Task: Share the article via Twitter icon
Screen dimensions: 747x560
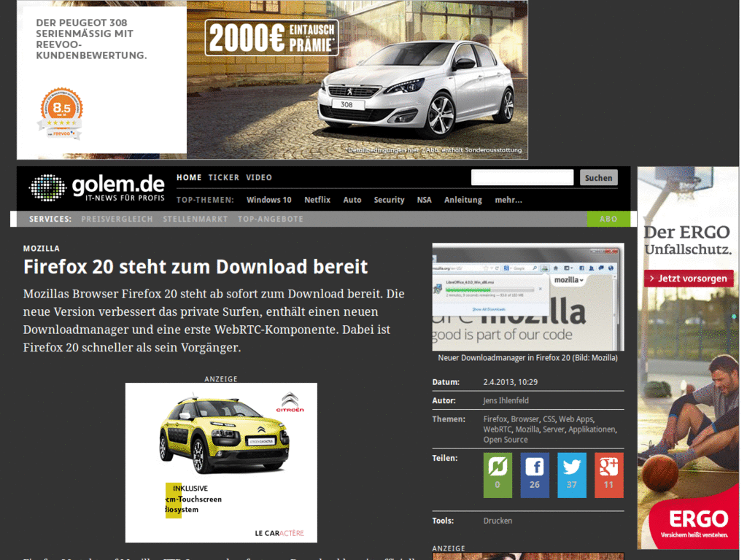Action: click(572, 475)
